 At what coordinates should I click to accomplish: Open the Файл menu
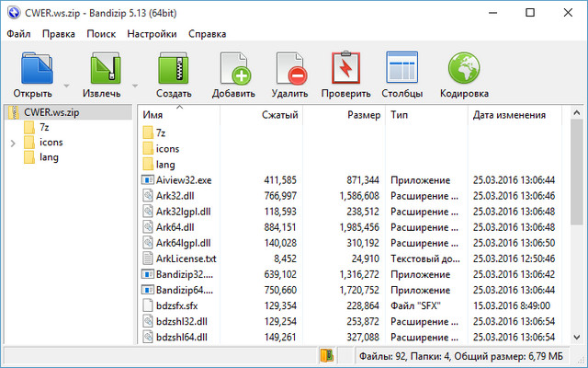[x=18, y=34]
